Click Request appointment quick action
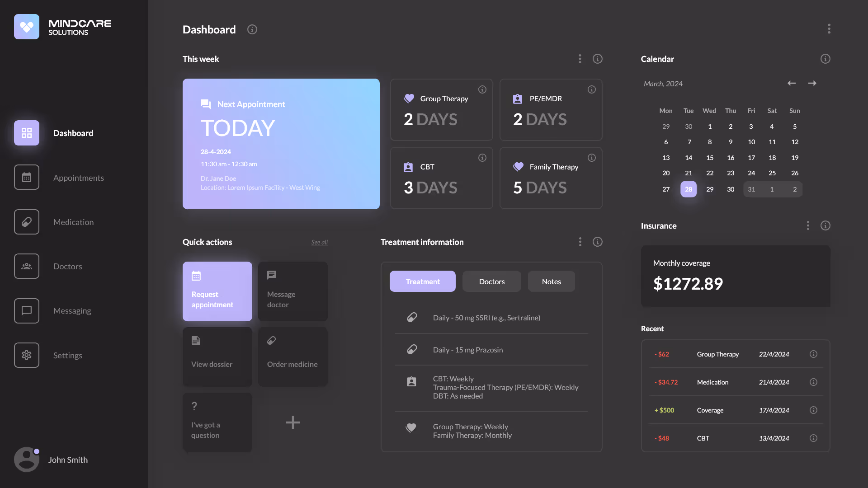 pos(217,291)
